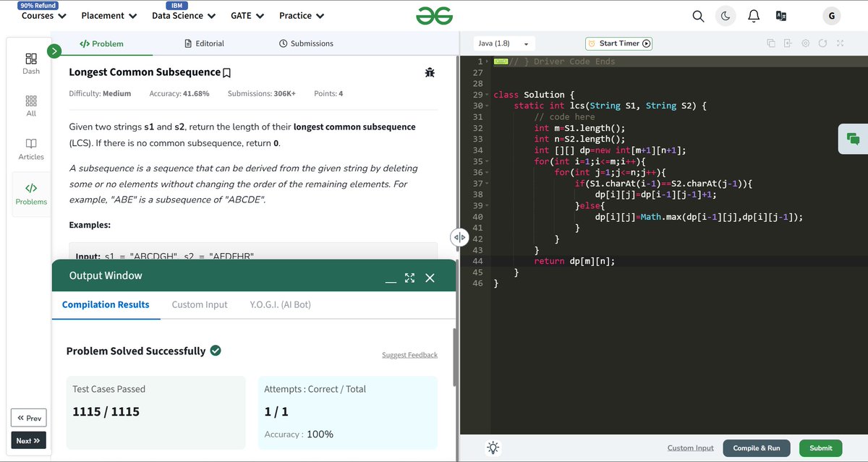Close the Output Window
The width and height of the screenshot is (868, 462).
point(430,278)
